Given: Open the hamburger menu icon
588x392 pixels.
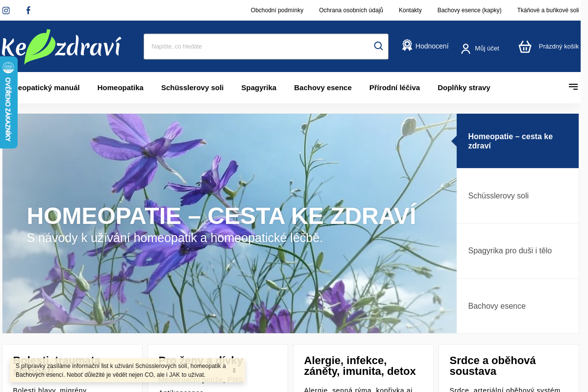Looking at the screenshot, I should [x=573, y=87].
